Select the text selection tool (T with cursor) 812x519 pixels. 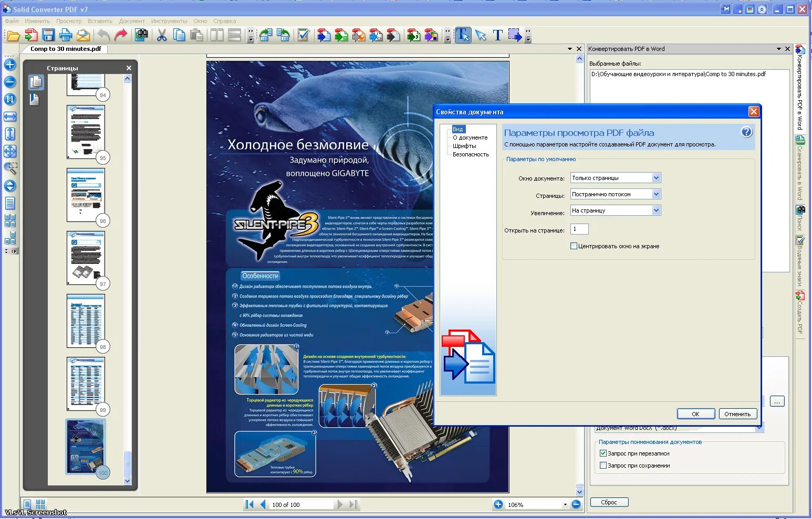click(x=463, y=35)
